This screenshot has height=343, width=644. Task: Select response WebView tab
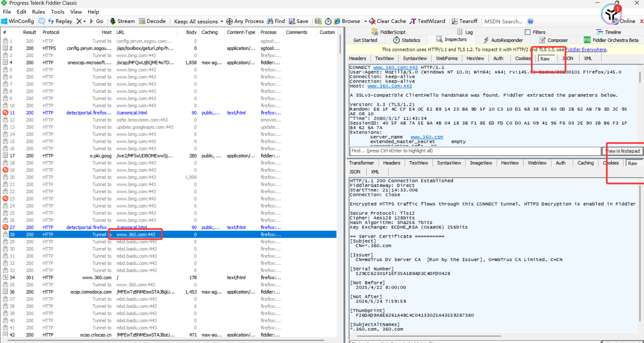tap(537, 163)
